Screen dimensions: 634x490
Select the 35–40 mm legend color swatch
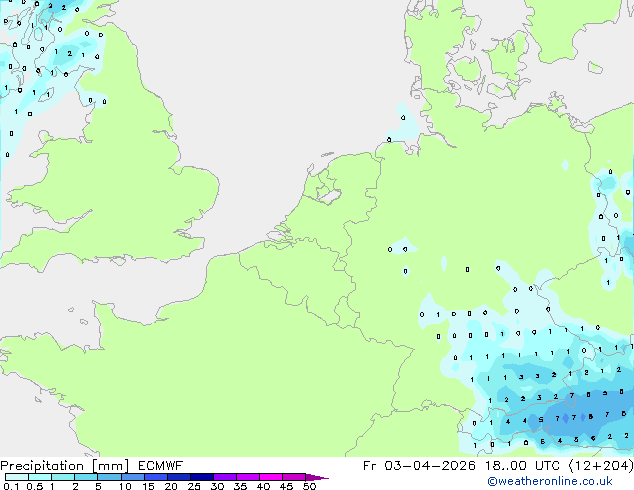tap(247, 477)
